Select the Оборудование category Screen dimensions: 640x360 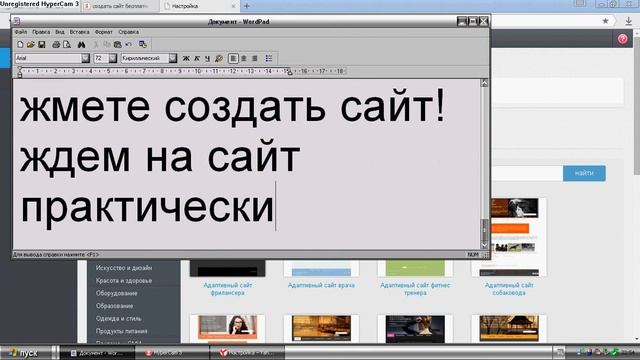[116, 293]
